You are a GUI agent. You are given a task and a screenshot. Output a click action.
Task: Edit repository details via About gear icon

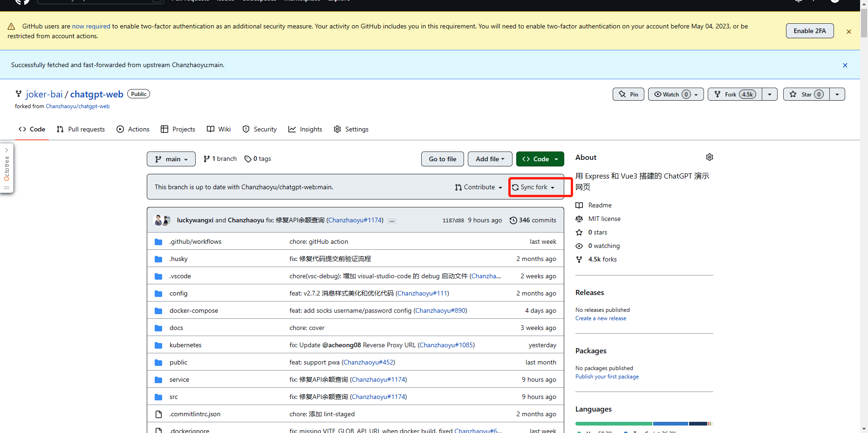tap(710, 157)
